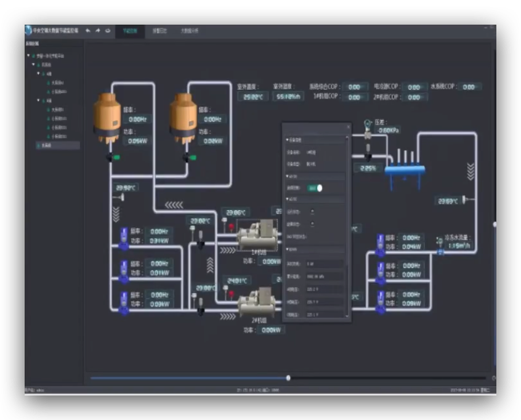
Task: Switch to the second top tab
Action: click(x=160, y=30)
